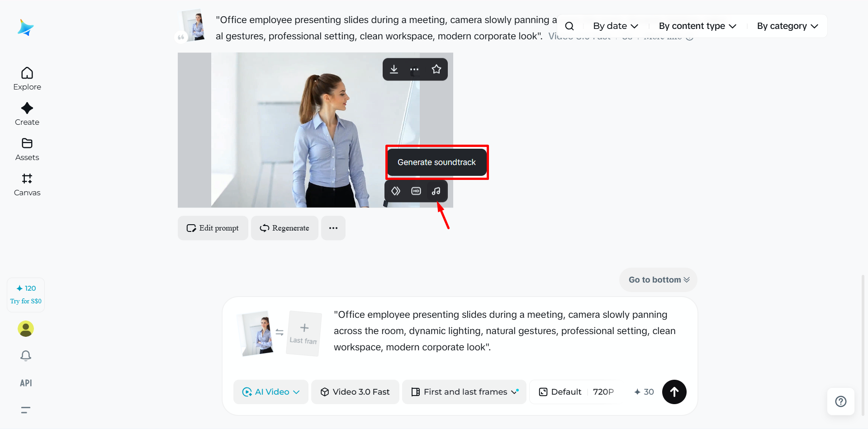Add a last frame image
This screenshot has height=429, width=868.
click(x=304, y=334)
